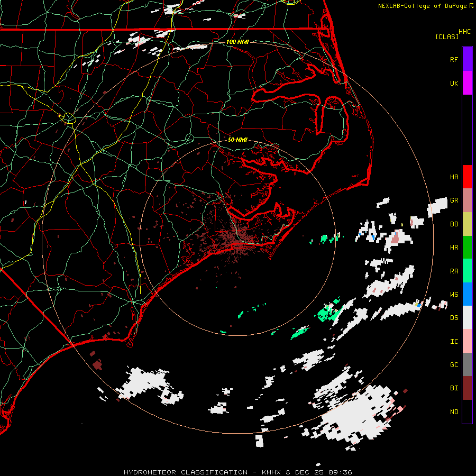Pick the RA bright green legend swatch
The width and height of the screenshot is (476, 476).
pyautogui.click(x=467, y=271)
